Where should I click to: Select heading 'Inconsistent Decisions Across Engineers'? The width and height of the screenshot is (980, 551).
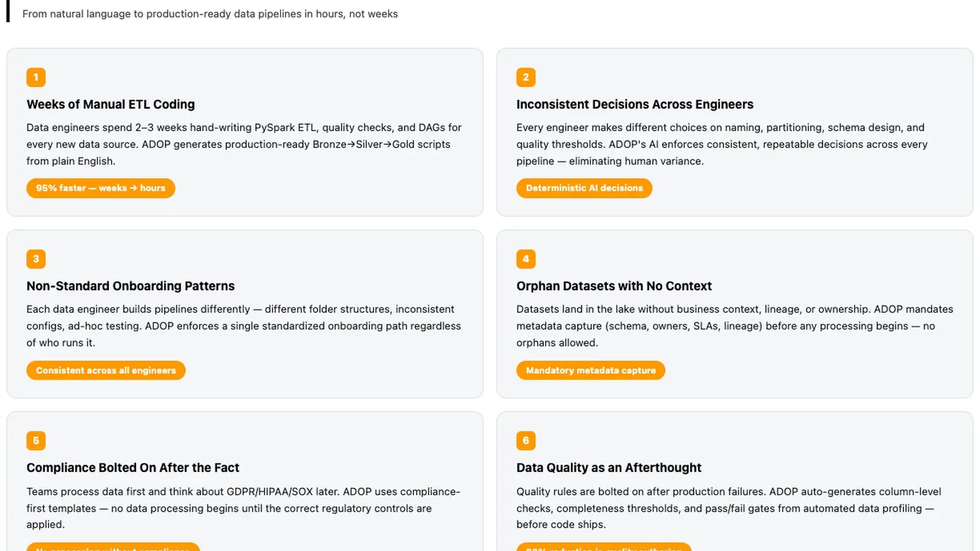tap(635, 105)
